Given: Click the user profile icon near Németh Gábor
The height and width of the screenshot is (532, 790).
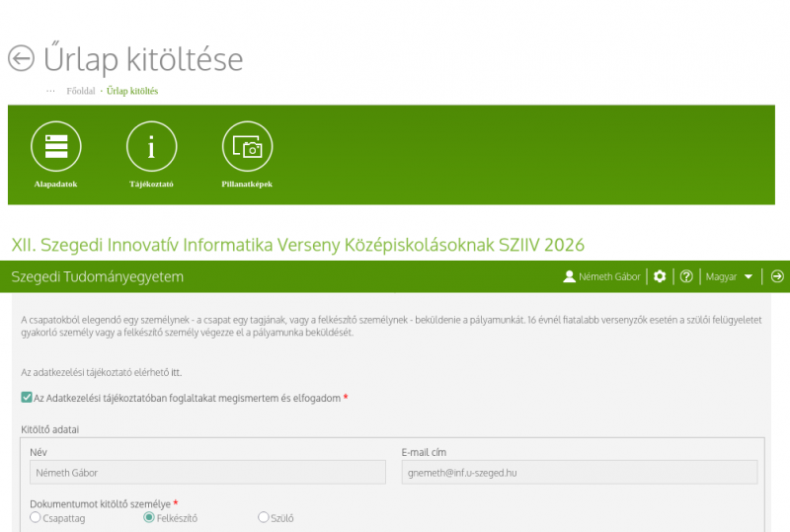Looking at the screenshot, I should 569,276.
